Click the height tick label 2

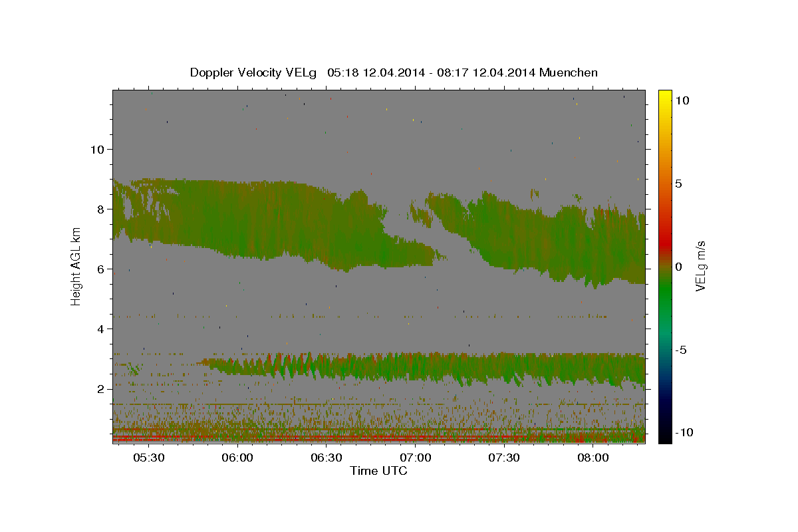pos(101,388)
